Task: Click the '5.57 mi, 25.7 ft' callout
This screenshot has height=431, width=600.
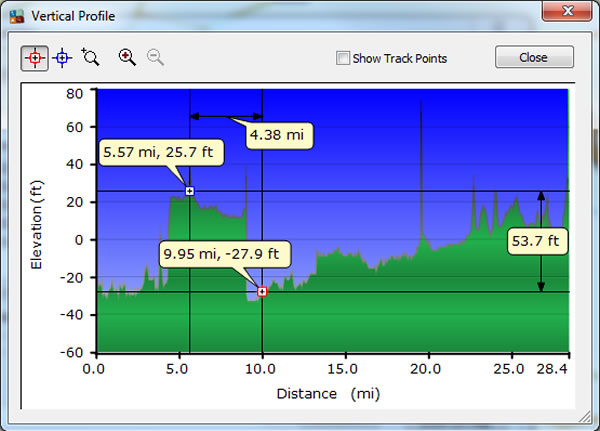Action: pyautogui.click(x=161, y=152)
